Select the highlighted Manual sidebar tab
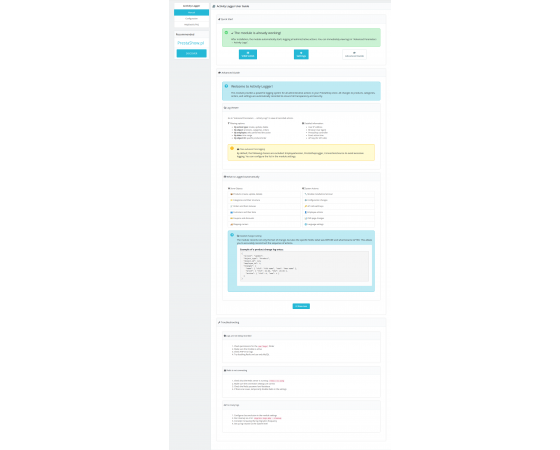 (x=191, y=12)
